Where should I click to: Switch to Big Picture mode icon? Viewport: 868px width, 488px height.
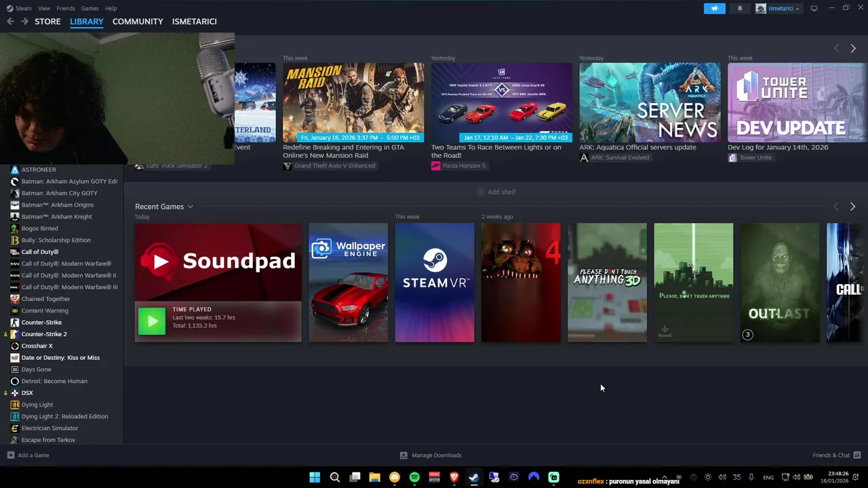point(814,8)
